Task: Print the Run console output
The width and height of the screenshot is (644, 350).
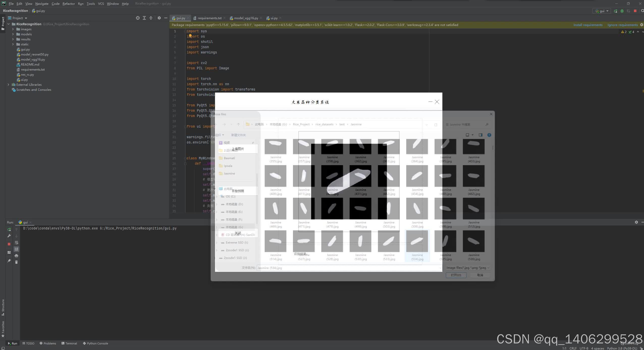Action: coord(16,256)
